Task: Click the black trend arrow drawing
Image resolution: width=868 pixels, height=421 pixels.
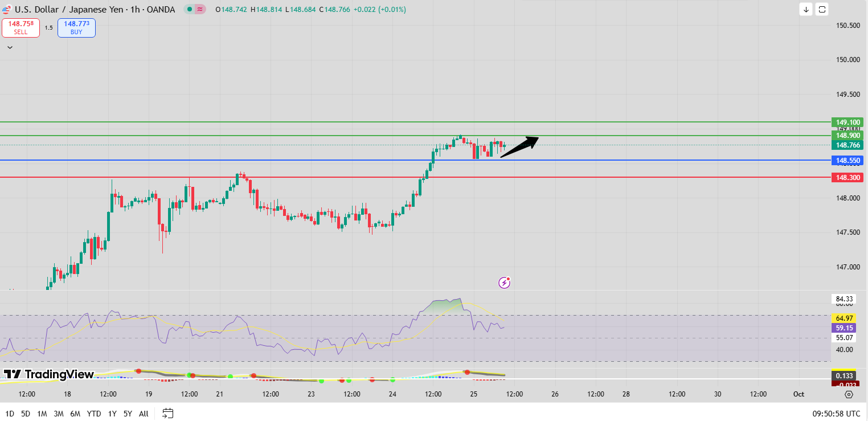Action: pyautogui.click(x=519, y=146)
